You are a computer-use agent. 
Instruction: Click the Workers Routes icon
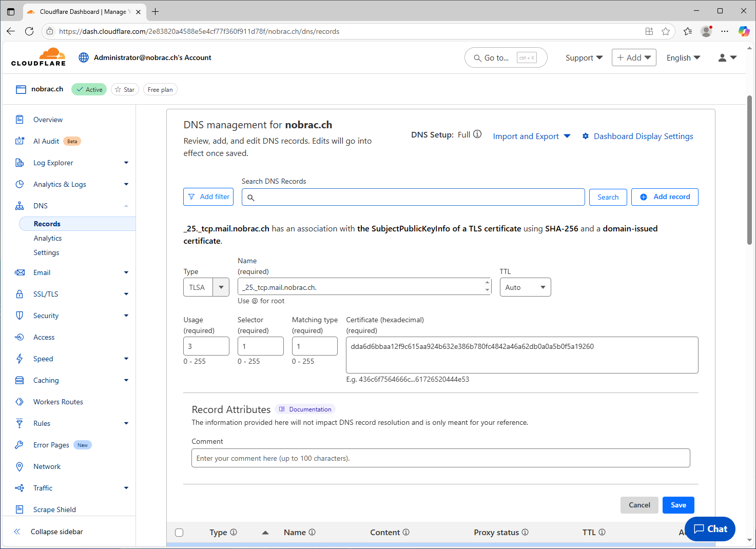pyautogui.click(x=20, y=402)
